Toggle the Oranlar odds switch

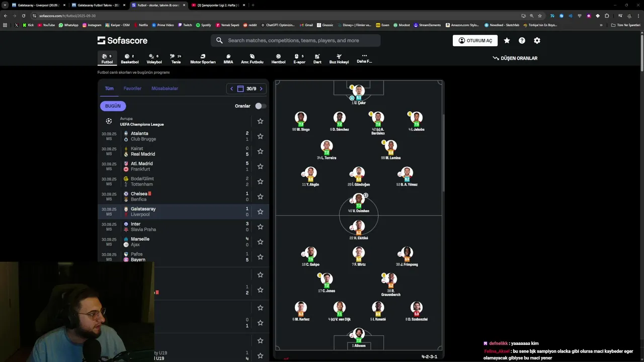pyautogui.click(x=261, y=106)
